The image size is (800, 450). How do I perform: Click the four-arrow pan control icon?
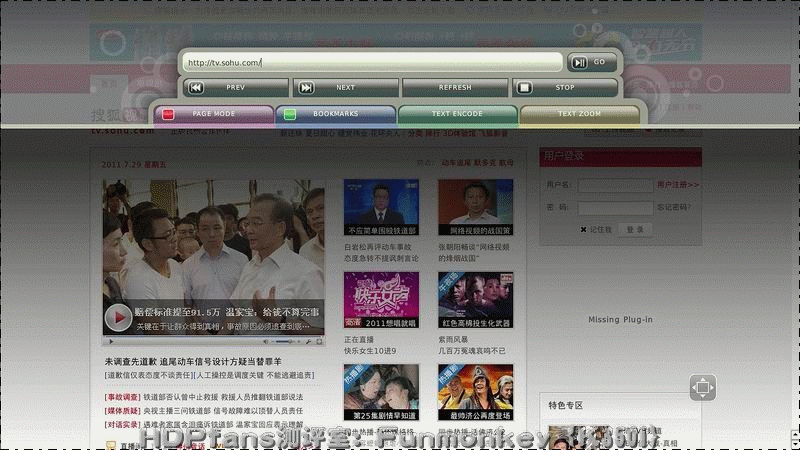coord(703,387)
